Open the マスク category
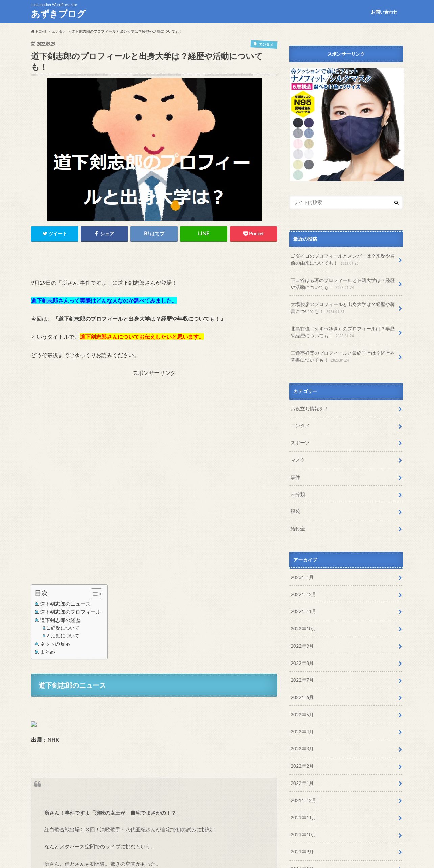Screen dimensions: 434x868 click(346, 460)
